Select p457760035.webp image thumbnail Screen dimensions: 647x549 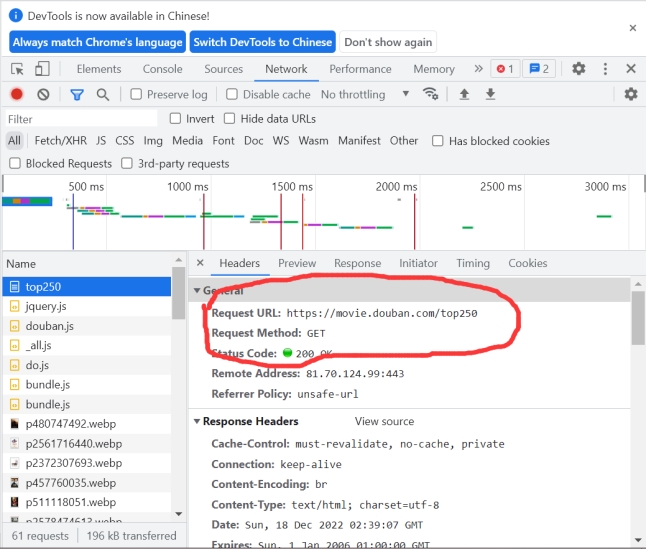[x=14, y=483]
